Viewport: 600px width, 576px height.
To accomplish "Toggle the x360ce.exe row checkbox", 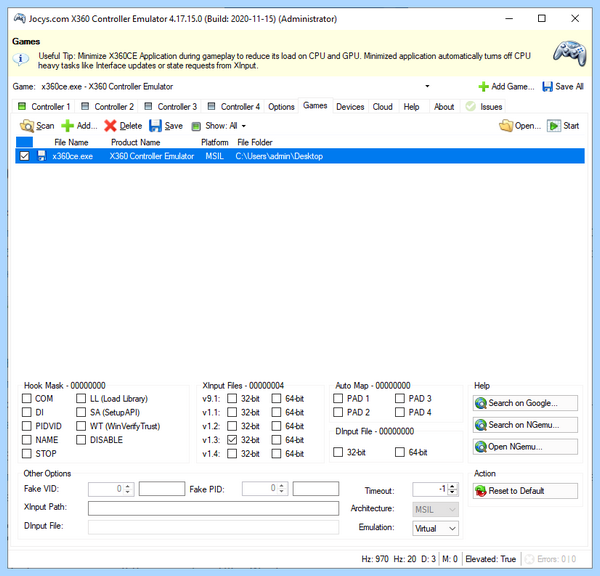I will (x=24, y=156).
